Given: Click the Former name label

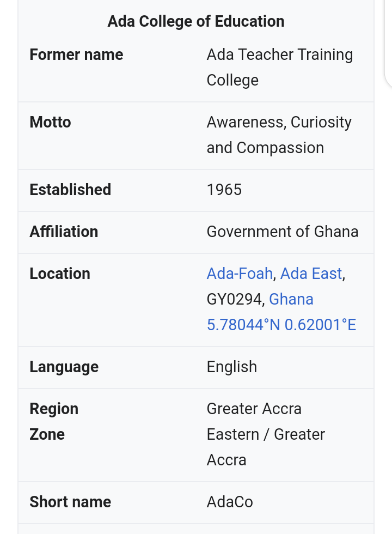Looking at the screenshot, I should [76, 54].
